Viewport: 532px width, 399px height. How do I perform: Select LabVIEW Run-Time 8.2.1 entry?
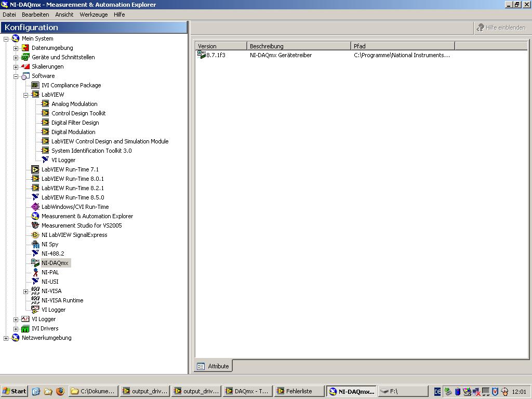coord(73,188)
